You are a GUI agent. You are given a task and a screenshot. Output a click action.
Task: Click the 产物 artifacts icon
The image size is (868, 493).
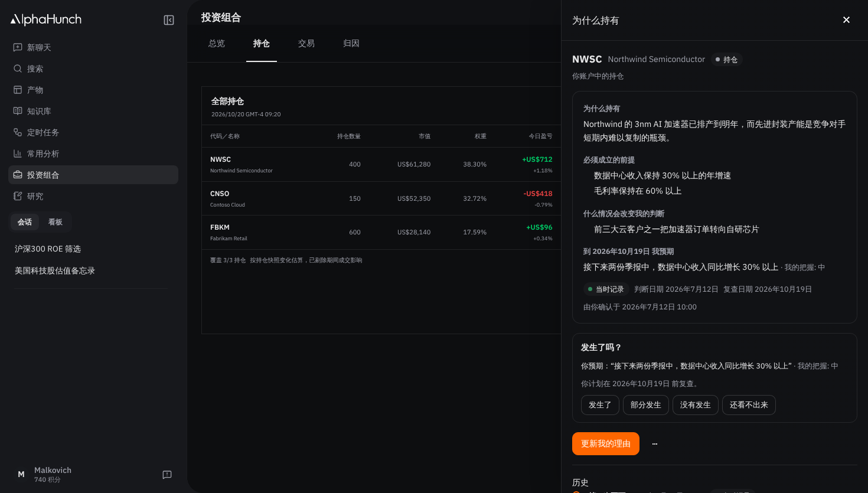[18, 90]
